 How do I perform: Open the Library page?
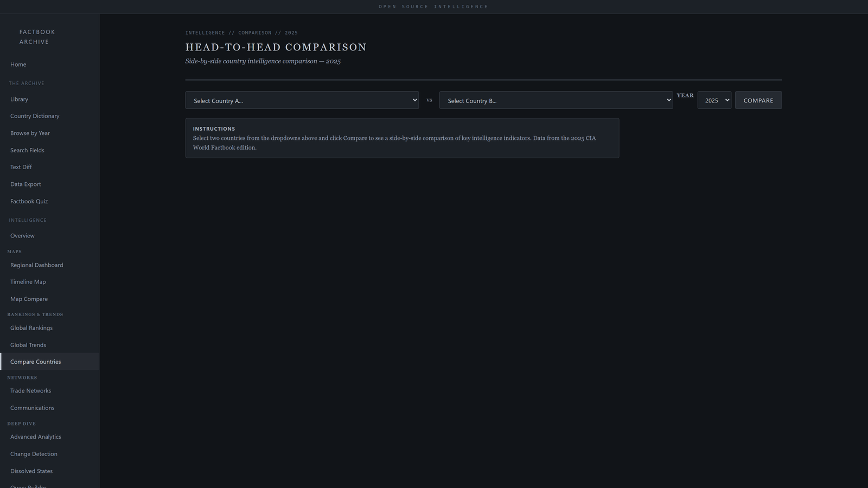[19, 99]
